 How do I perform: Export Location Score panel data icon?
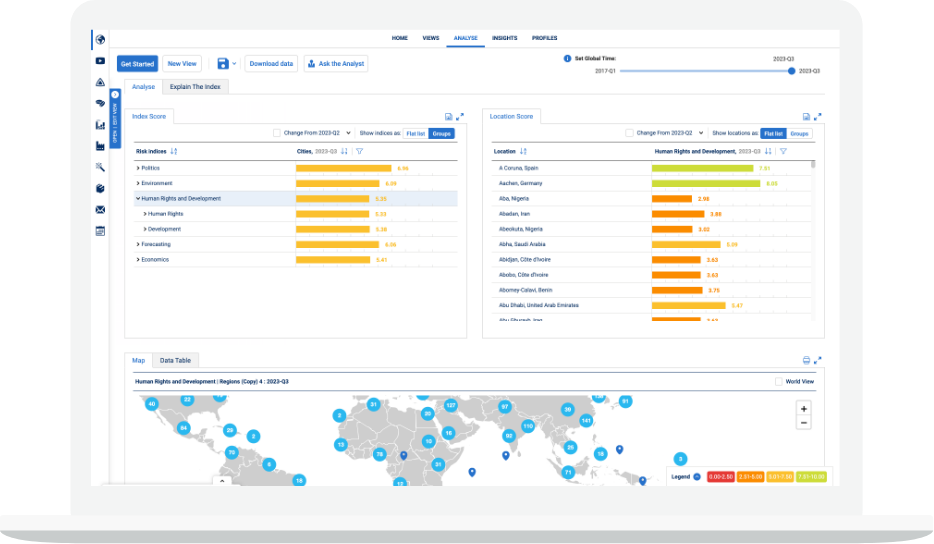pyautogui.click(x=806, y=117)
